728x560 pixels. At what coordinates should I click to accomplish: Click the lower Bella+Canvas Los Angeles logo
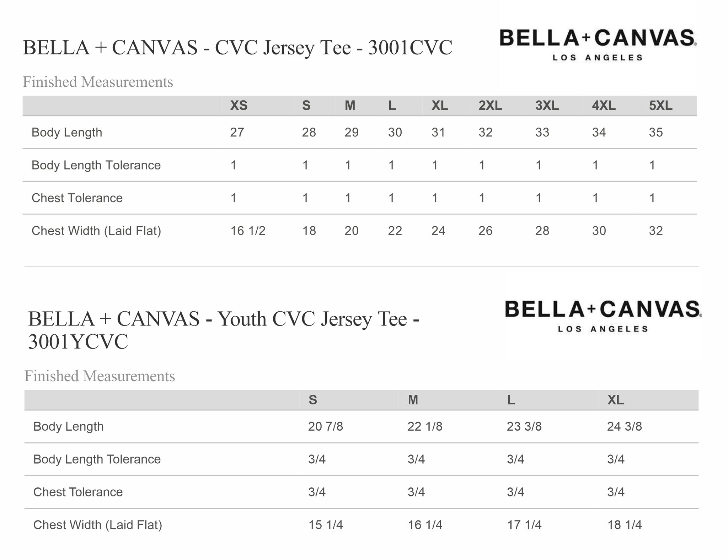[603, 316]
